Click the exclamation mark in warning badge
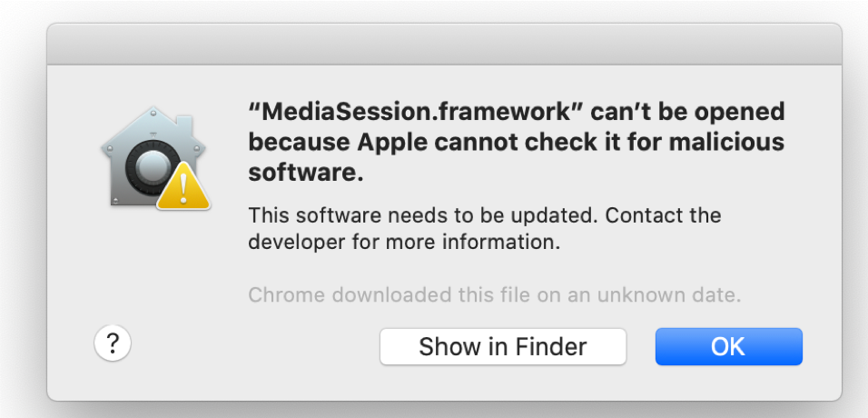The width and height of the screenshot is (868, 418). [184, 189]
